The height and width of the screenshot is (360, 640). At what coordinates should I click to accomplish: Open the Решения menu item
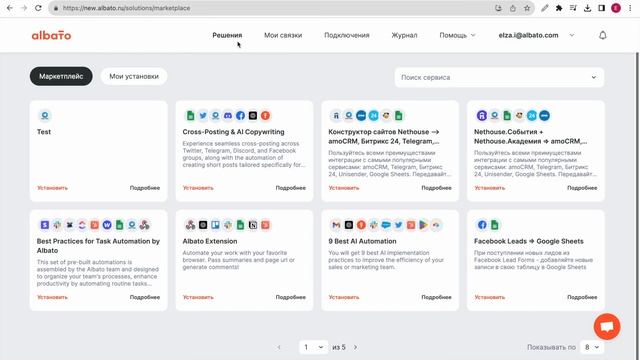pyautogui.click(x=227, y=36)
